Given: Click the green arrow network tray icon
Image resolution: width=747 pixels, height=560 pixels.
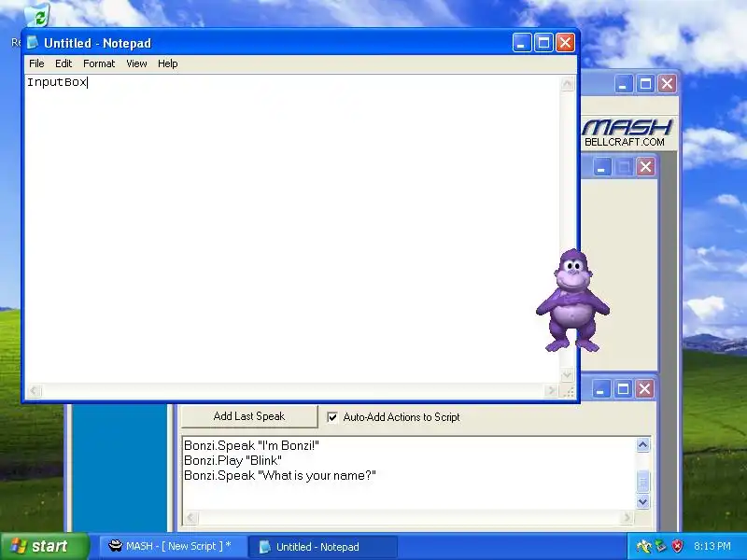Looking at the screenshot, I should (x=661, y=546).
